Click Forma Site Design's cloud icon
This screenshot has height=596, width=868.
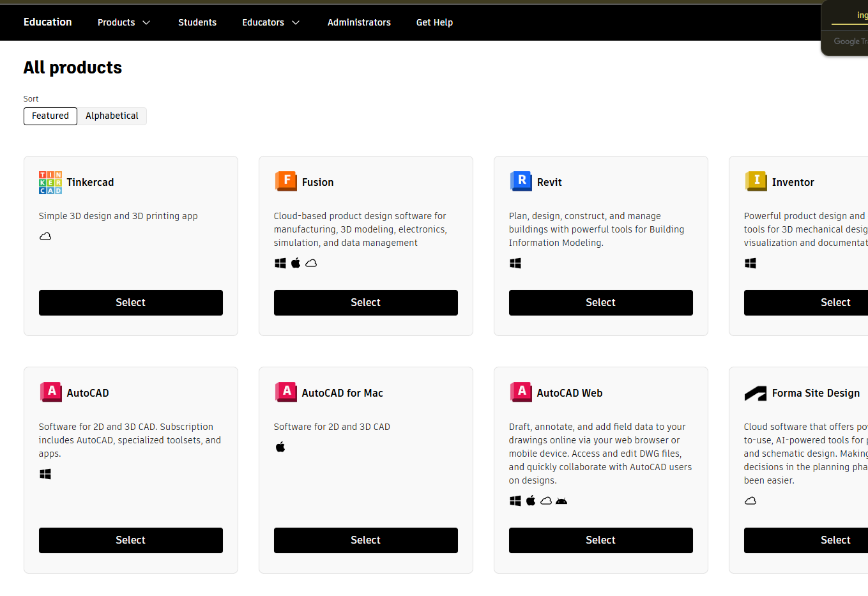(750, 501)
